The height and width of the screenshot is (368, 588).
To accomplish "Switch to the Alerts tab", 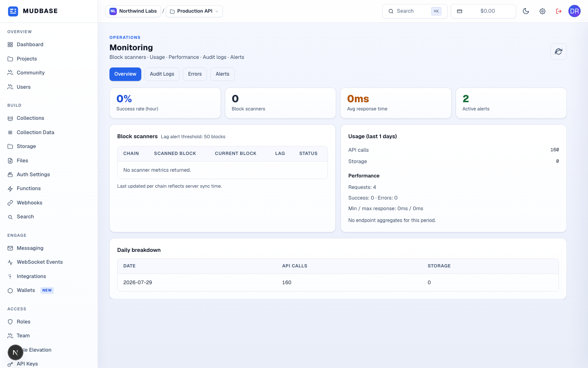I will 223,74.
